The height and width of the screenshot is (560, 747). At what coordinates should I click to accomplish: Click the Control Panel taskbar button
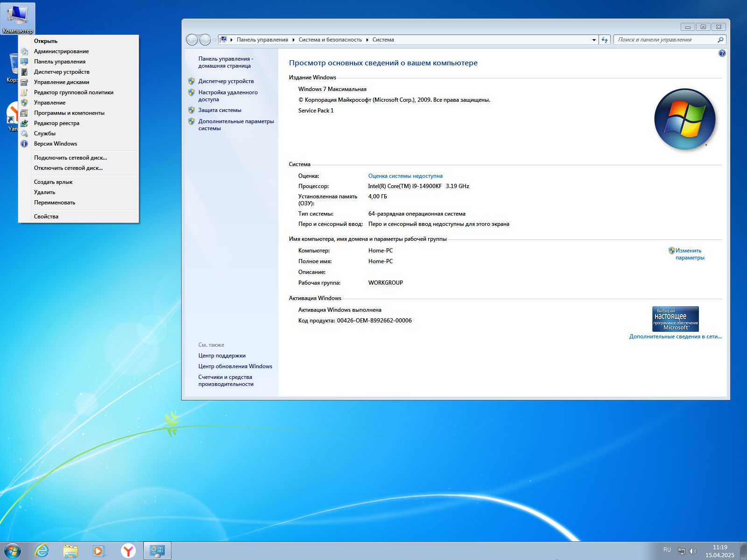[157, 551]
